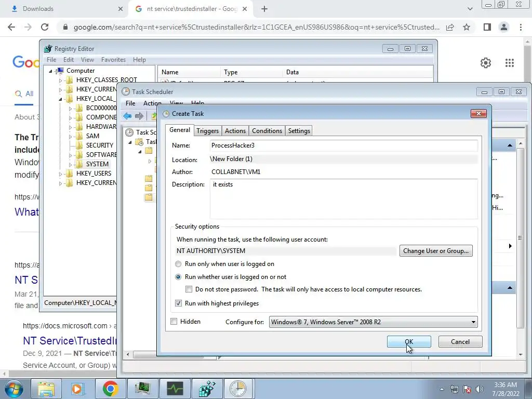Viewport: 532px width, 399px height.
Task: Switch to the Triggers tab
Action: tap(208, 131)
